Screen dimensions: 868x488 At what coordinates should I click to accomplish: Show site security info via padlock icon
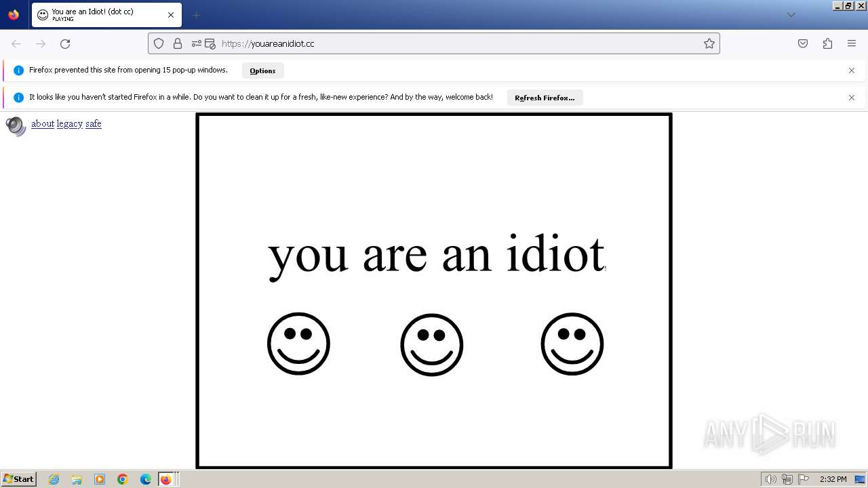click(178, 43)
